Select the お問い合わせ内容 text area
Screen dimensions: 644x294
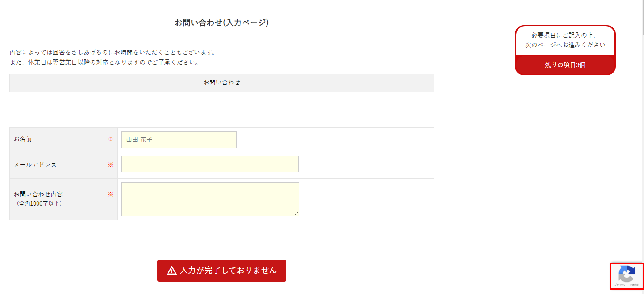[x=210, y=199]
